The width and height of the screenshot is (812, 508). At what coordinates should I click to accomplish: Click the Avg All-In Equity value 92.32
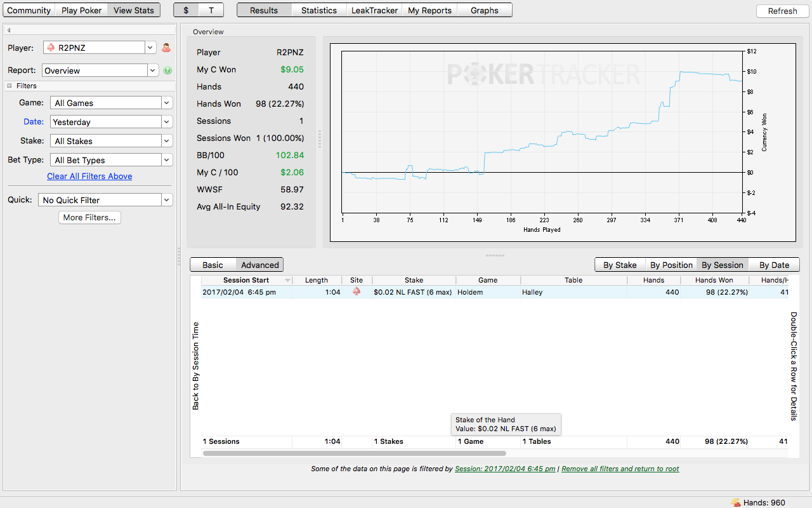[292, 206]
